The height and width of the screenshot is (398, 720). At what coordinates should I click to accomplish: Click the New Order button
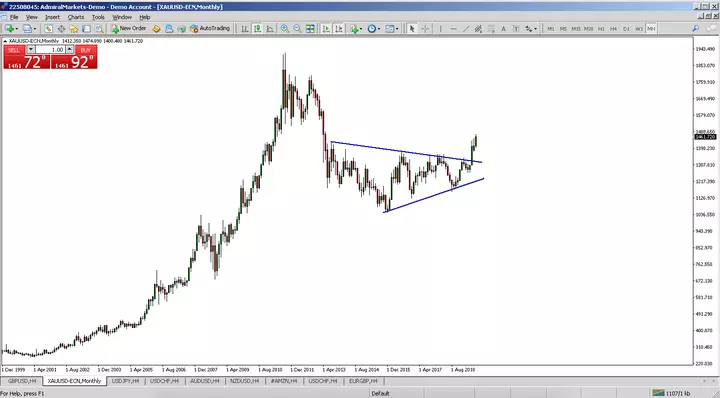[129, 28]
